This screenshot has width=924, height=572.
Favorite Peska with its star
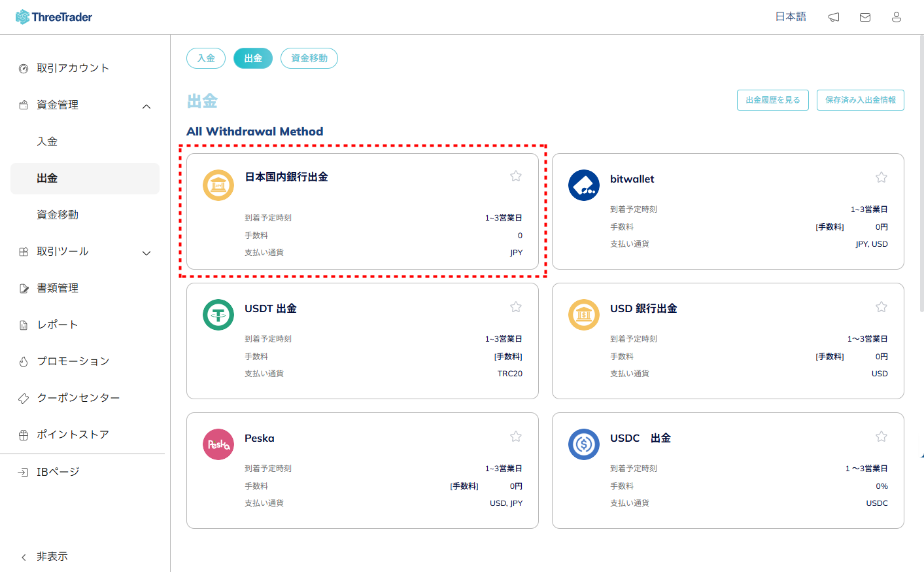[516, 437]
